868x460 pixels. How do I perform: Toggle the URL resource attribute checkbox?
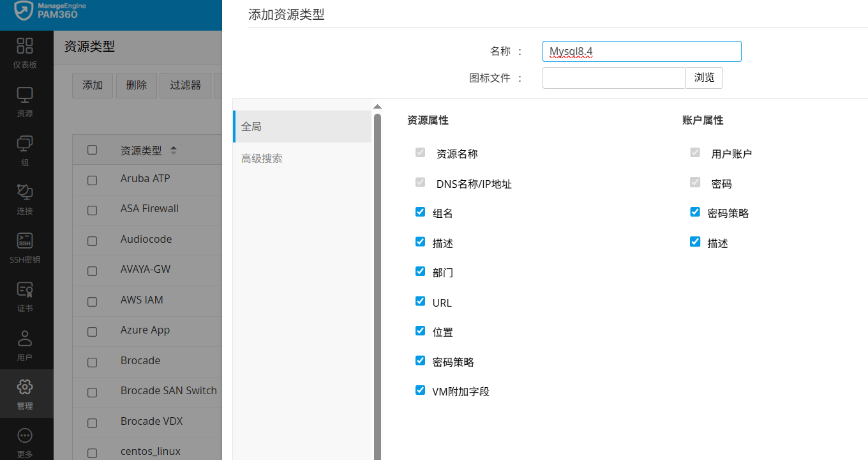(x=420, y=302)
